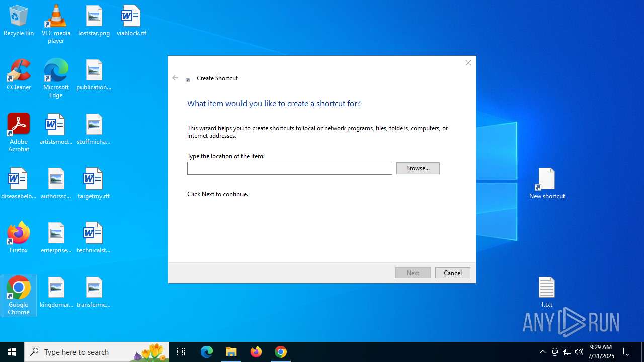Select the diseasebelo... Word document icon
Viewport: 644px width, 362px height.
(x=19, y=184)
